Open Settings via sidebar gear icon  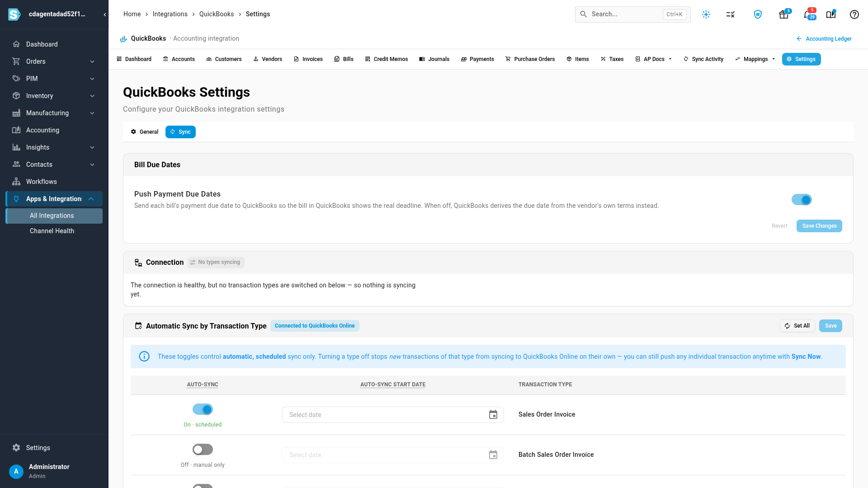pyautogui.click(x=16, y=448)
